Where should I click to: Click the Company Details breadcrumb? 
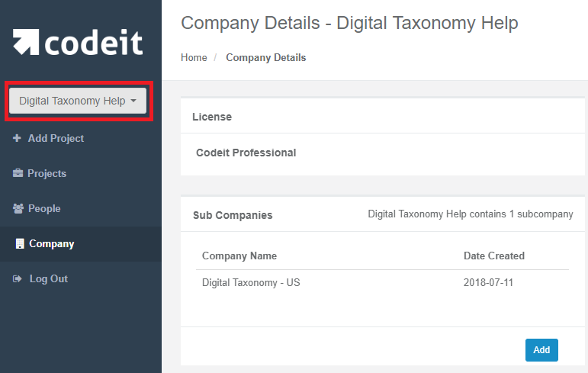(266, 57)
